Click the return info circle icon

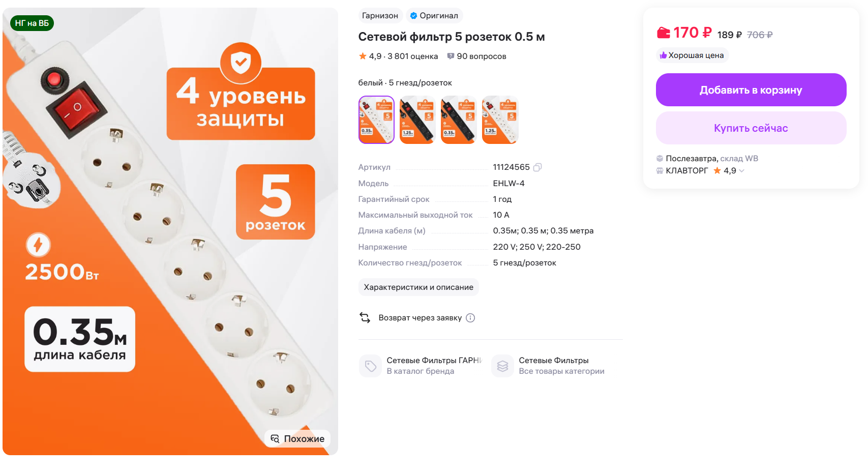click(x=470, y=318)
